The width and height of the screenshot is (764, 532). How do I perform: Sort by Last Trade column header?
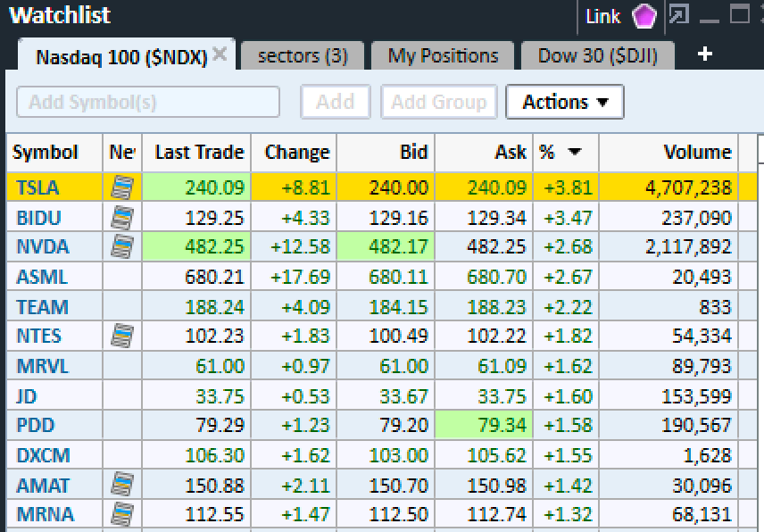[x=196, y=153]
